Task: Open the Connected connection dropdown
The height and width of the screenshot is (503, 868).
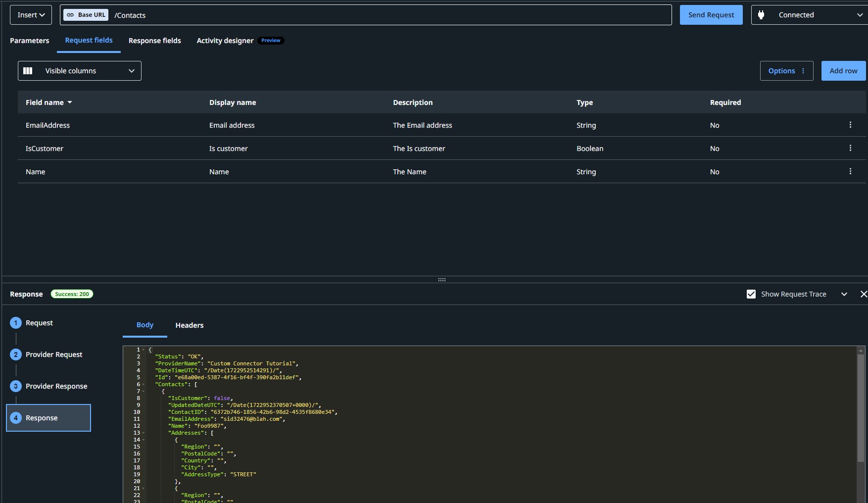Action: (810, 15)
